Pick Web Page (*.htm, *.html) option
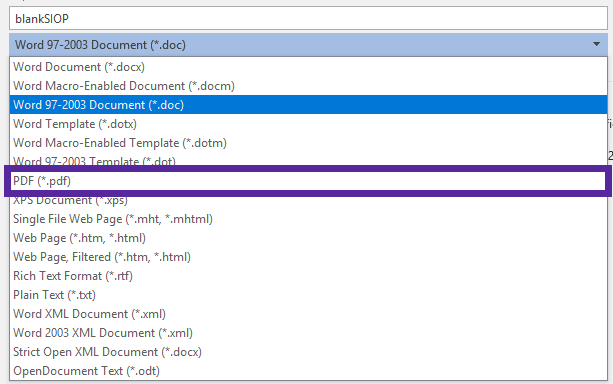This screenshot has width=613, height=384. 308,238
